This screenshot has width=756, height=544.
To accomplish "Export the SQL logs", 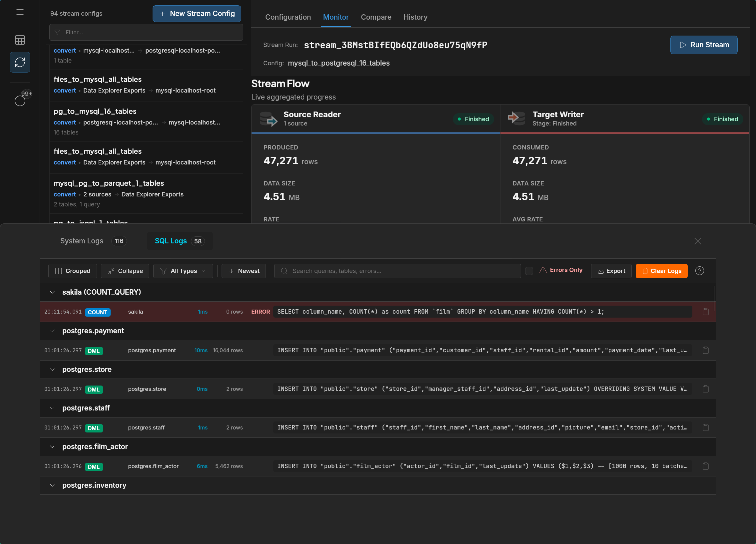I will 611,271.
